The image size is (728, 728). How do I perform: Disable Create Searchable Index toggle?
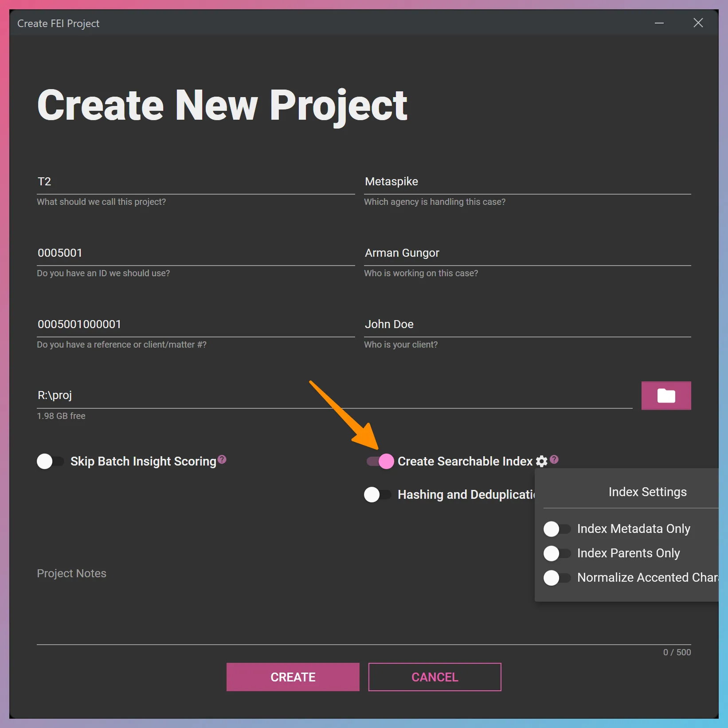(x=380, y=461)
